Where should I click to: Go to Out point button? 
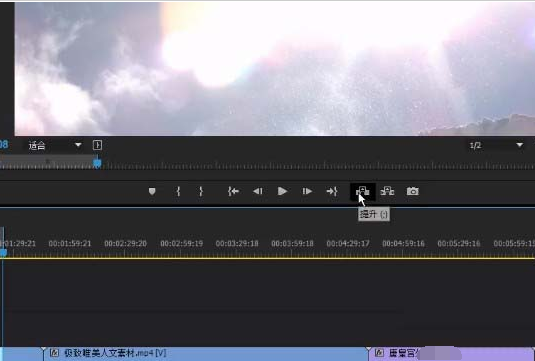pyautogui.click(x=332, y=191)
